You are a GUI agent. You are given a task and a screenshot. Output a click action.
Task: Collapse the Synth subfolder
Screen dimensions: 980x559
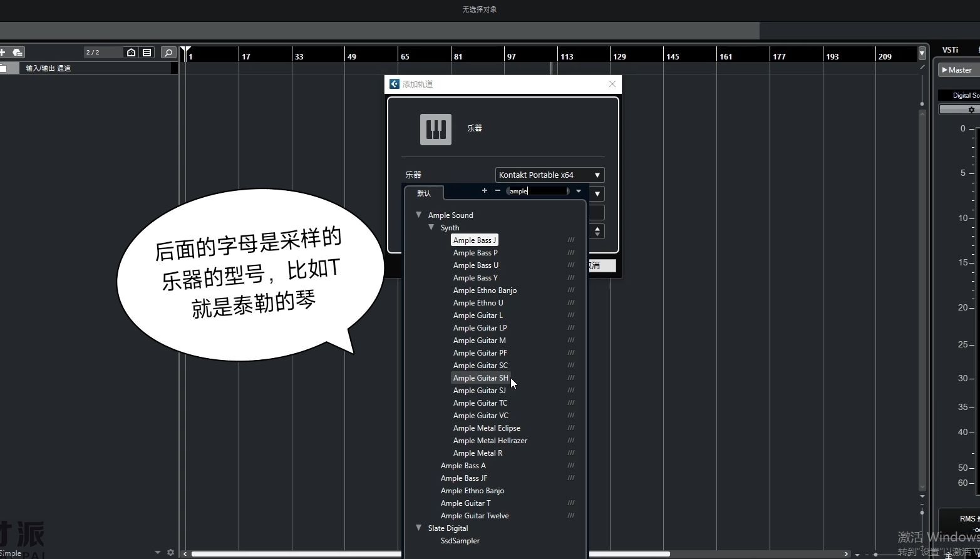[431, 227]
